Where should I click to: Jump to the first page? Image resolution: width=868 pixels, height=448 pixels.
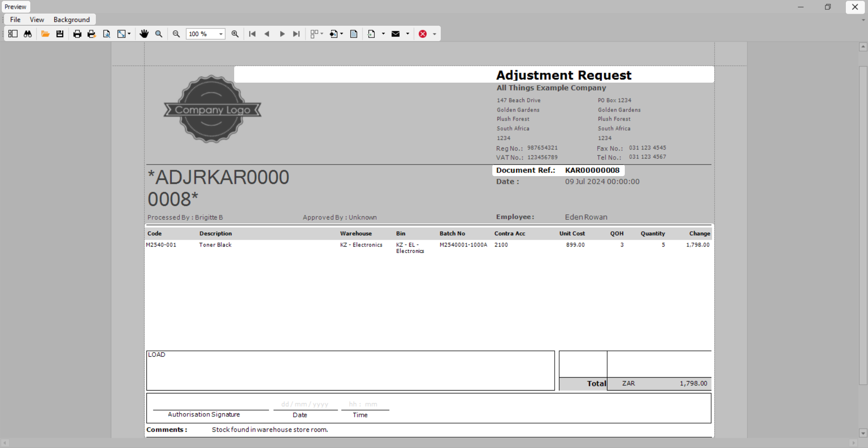(x=252, y=34)
